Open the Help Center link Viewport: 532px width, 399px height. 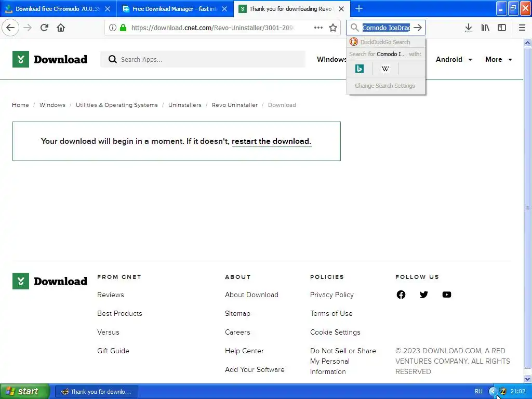(244, 351)
